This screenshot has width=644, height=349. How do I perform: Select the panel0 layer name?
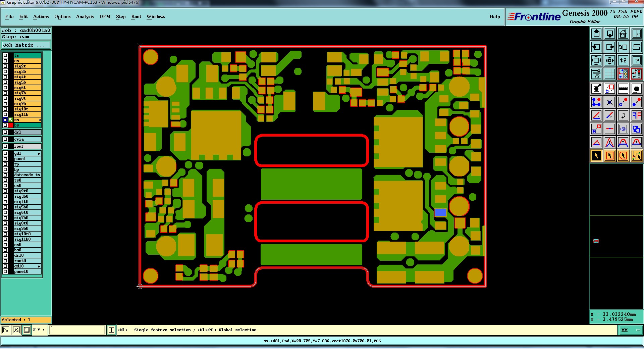coord(27,271)
